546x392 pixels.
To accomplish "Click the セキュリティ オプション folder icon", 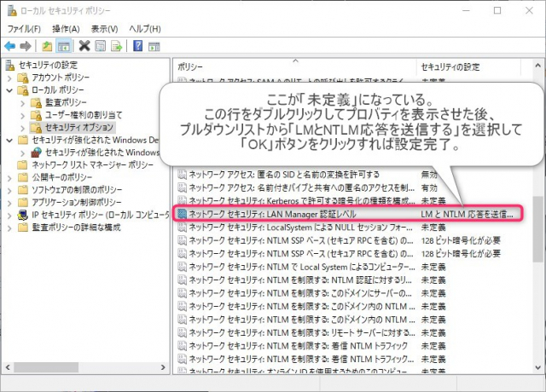I will tap(36, 128).
